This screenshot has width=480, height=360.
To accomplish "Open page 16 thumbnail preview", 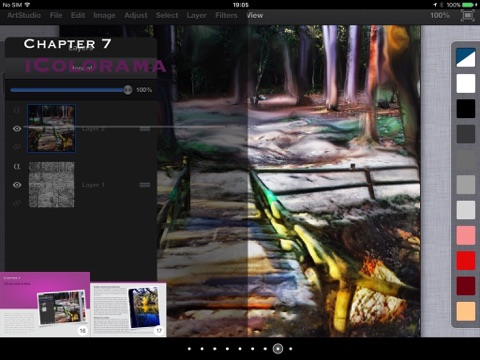I will click(45, 304).
